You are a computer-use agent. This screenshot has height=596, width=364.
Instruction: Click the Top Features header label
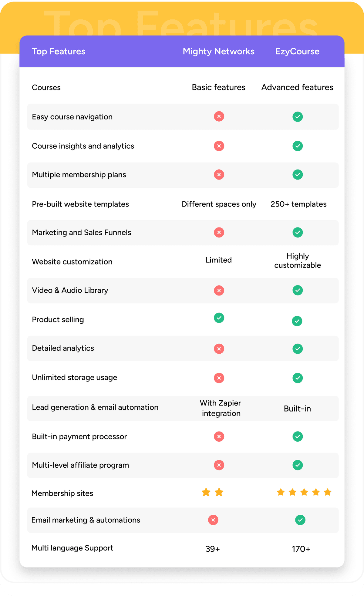pyautogui.click(x=59, y=51)
